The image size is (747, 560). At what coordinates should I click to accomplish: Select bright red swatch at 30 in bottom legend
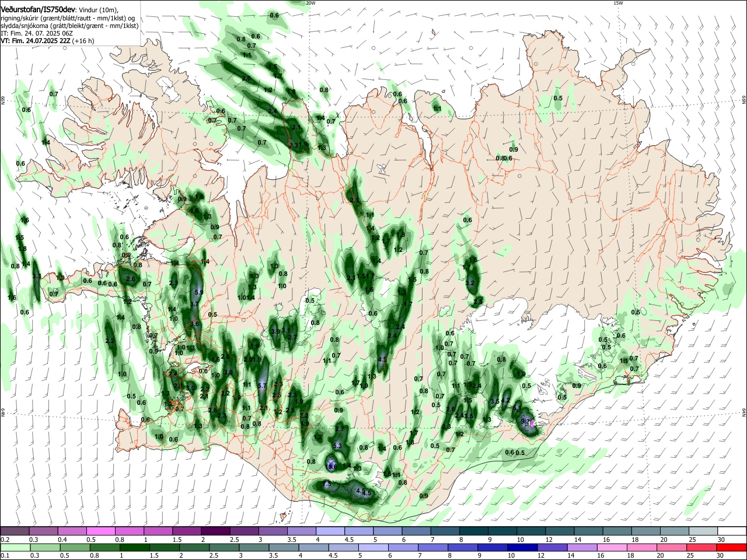[731, 547]
